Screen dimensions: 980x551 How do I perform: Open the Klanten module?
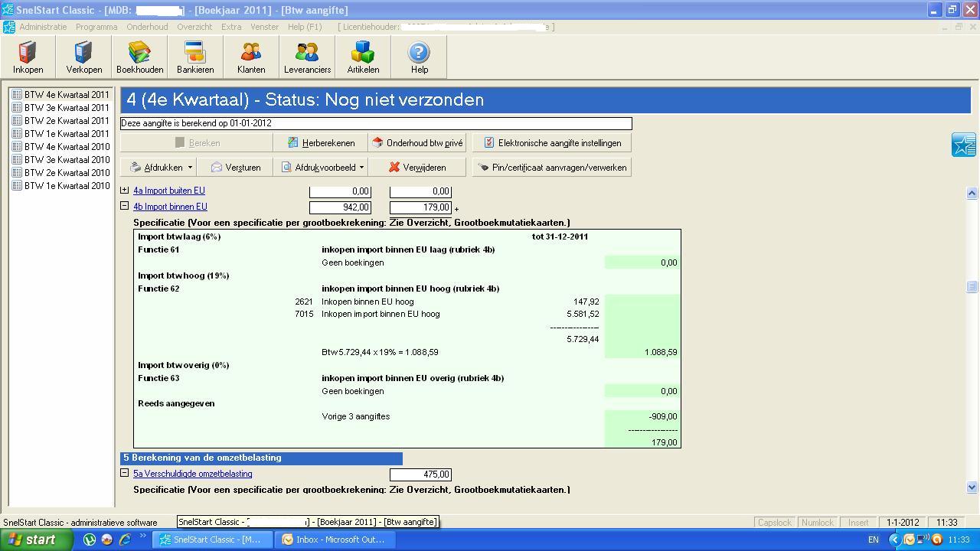pyautogui.click(x=251, y=57)
